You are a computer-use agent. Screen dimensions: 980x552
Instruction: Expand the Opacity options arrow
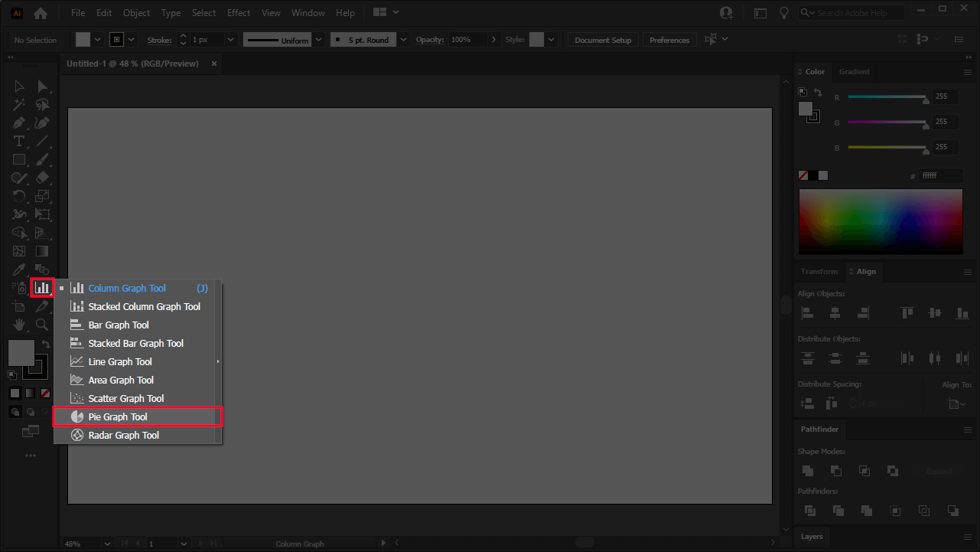tap(493, 40)
